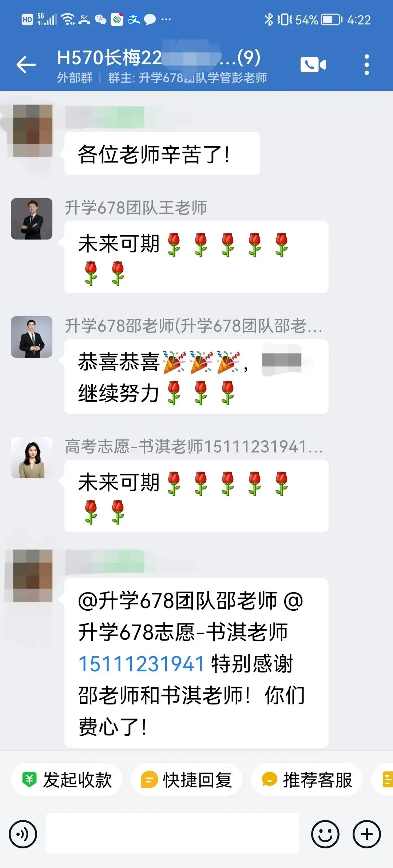Open 升学678邵老师's avatar profile
393x868 pixels.
32,337
